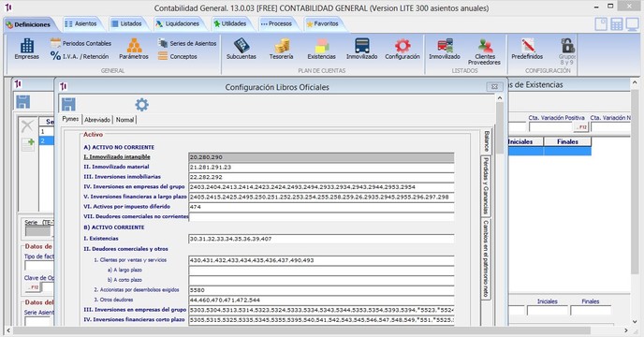Viewport: 644px width, 337px height.
Task: Click the I. Inmovilizado intangible accounts field
Action: [x=322, y=157]
